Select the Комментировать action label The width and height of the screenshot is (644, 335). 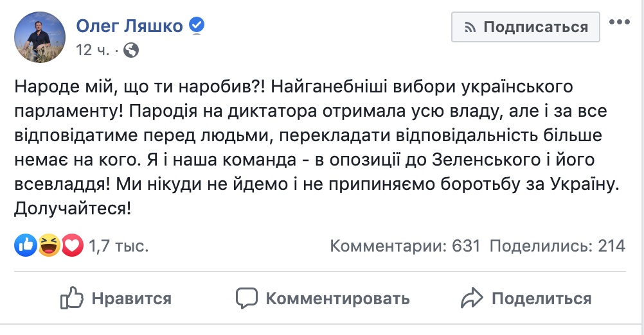coord(337,298)
